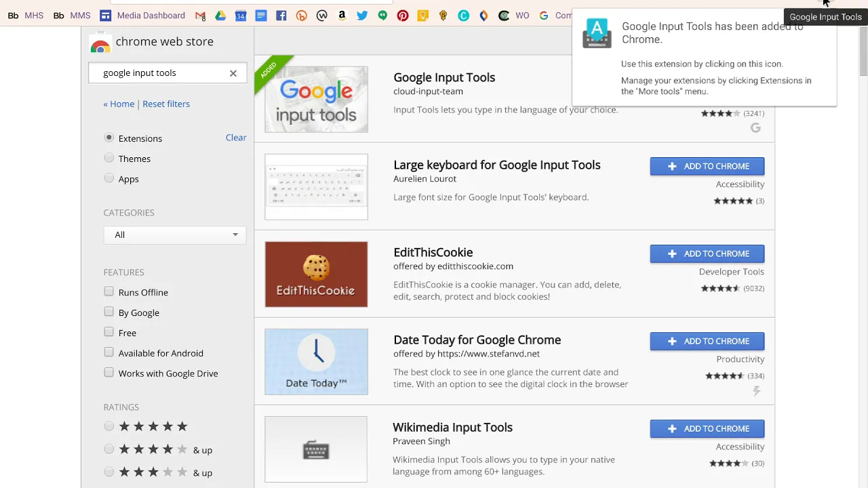868x488 pixels.
Task: Click Clear next to Extensions
Action: 236,138
